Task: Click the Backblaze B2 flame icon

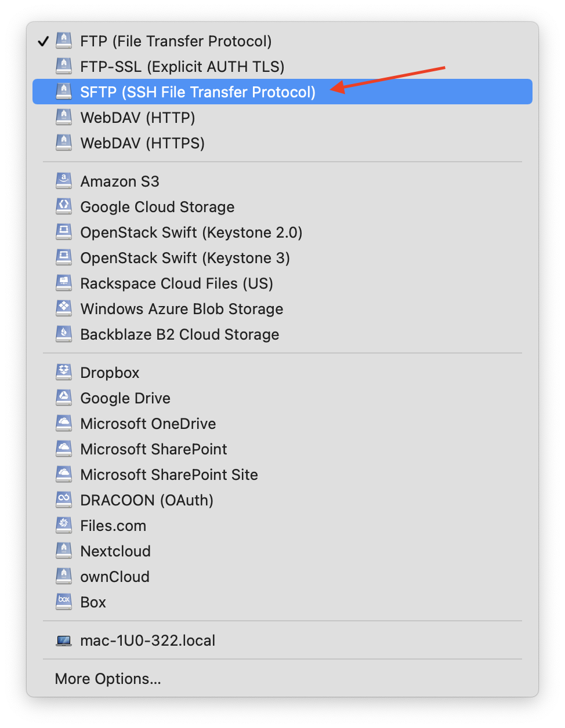Action: (x=64, y=334)
